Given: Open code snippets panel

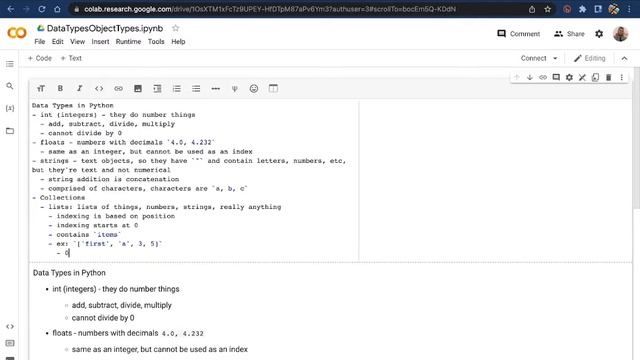Looking at the screenshot, I should [10, 327].
